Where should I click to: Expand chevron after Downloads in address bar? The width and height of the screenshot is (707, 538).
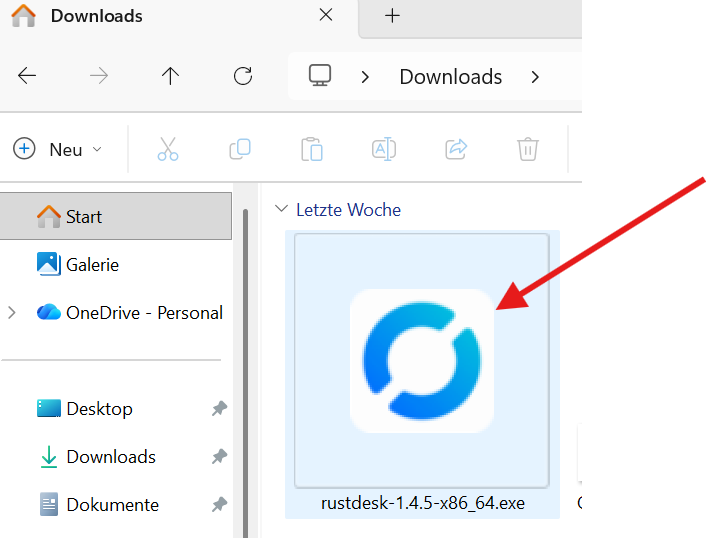pos(536,77)
